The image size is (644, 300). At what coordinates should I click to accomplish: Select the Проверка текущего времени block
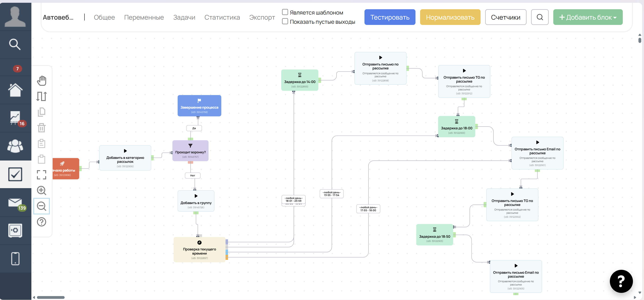click(199, 250)
